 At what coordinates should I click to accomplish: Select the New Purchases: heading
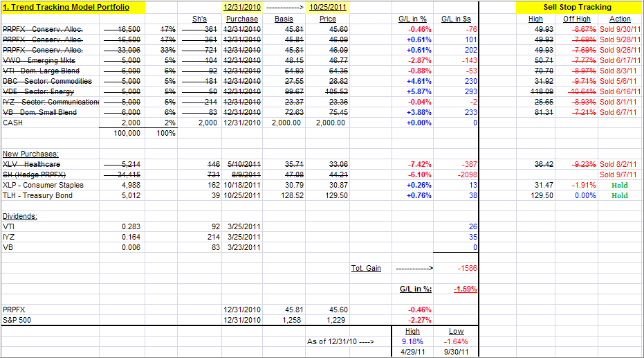(x=31, y=154)
